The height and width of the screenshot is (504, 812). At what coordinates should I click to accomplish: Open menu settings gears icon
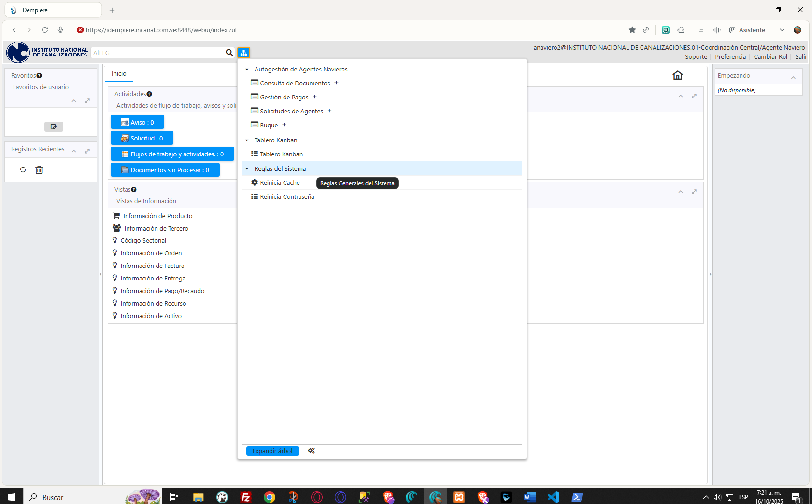pos(311,451)
